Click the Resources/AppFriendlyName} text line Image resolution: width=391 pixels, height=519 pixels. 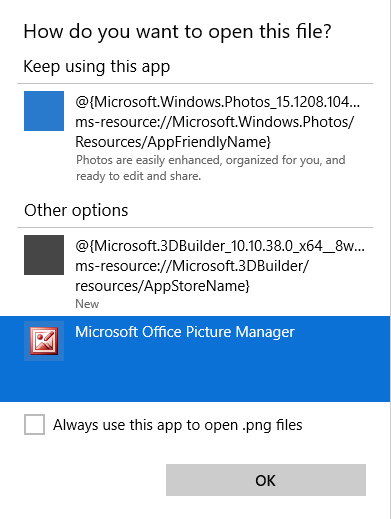click(x=173, y=142)
